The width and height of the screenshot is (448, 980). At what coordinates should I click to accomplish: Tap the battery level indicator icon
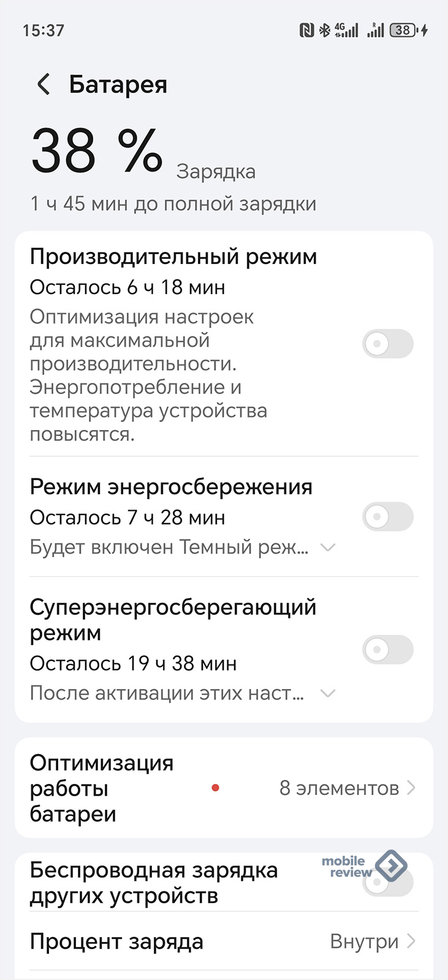point(403,30)
